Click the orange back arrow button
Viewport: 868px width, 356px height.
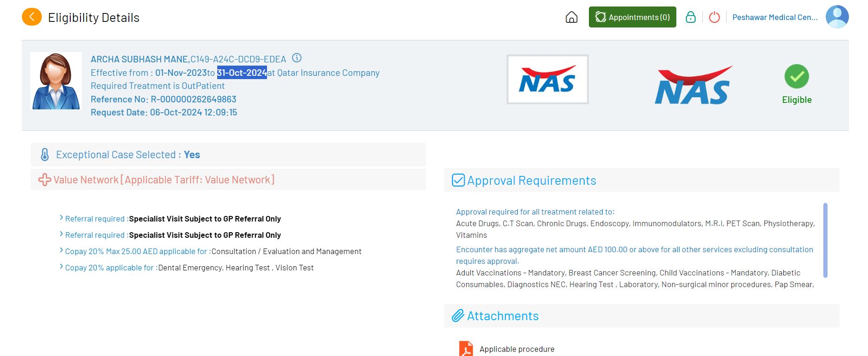click(32, 17)
